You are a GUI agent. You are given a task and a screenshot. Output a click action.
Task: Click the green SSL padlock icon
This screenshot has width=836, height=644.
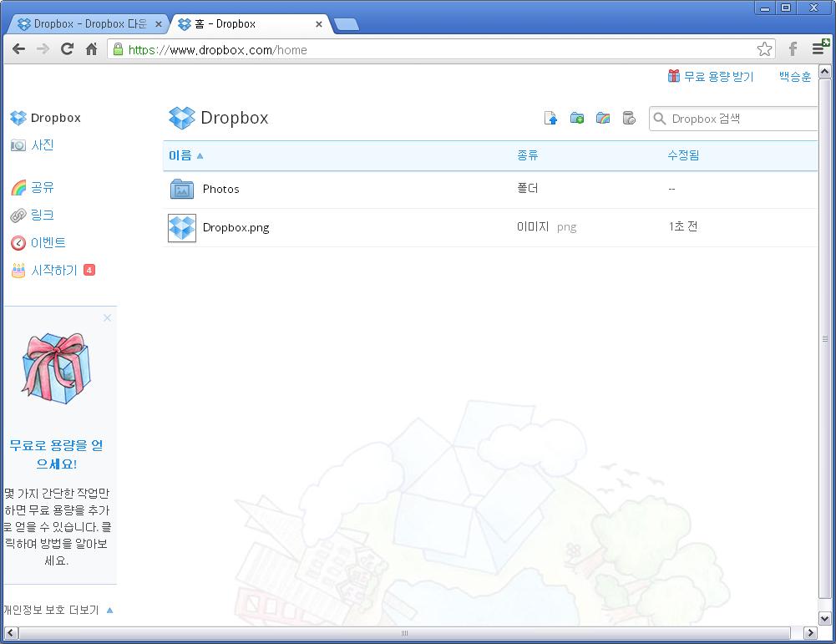click(119, 49)
